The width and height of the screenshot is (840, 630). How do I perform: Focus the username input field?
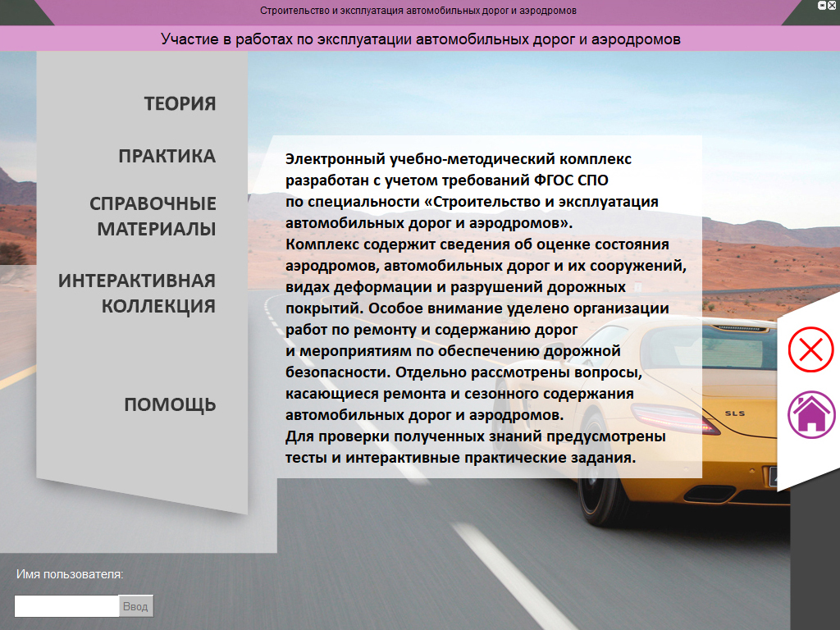coord(66,606)
